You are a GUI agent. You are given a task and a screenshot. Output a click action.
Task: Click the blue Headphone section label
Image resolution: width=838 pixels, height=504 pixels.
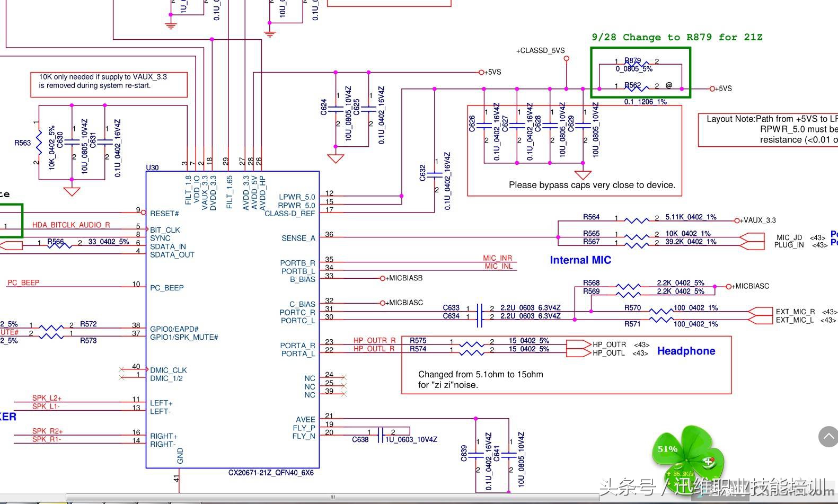click(686, 351)
